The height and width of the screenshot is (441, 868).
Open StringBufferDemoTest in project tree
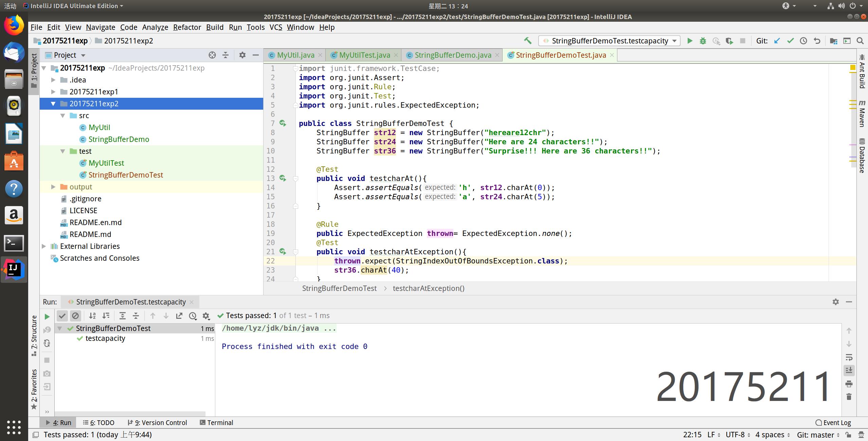126,175
